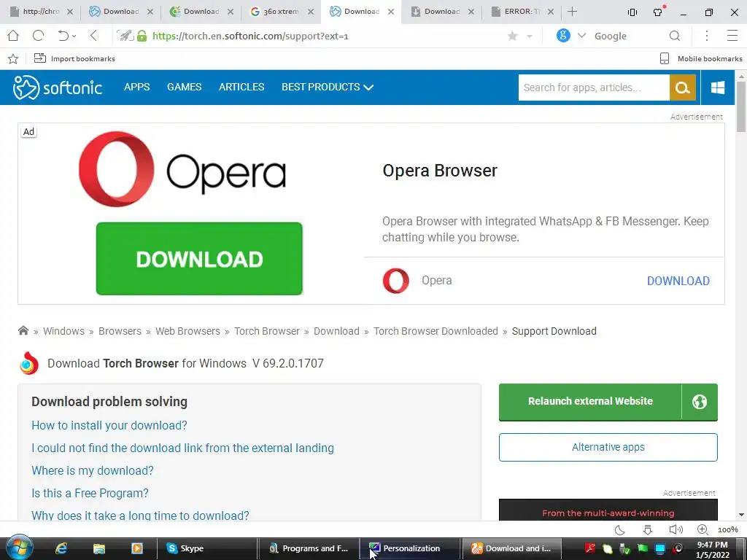Click the Windows platform icon
Image resolution: width=747 pixels, height=560 pixels.
pyautogui.click(x=718, y=87)
